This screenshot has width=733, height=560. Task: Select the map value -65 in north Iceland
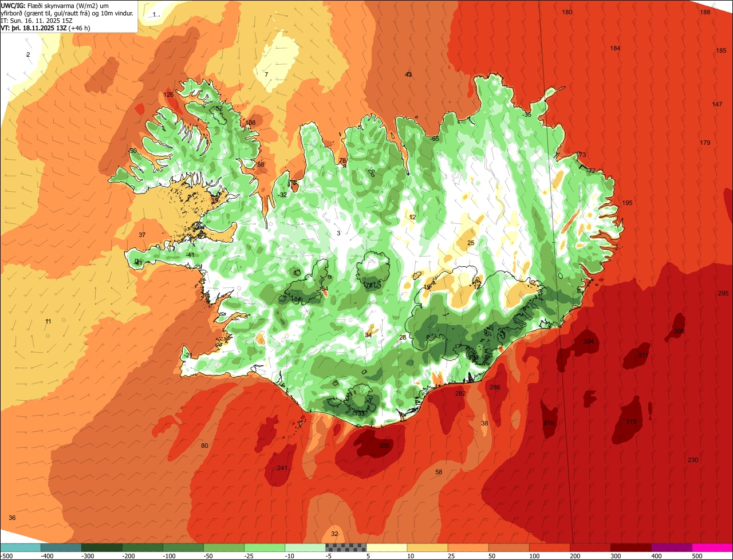click(x=435, y=139)
